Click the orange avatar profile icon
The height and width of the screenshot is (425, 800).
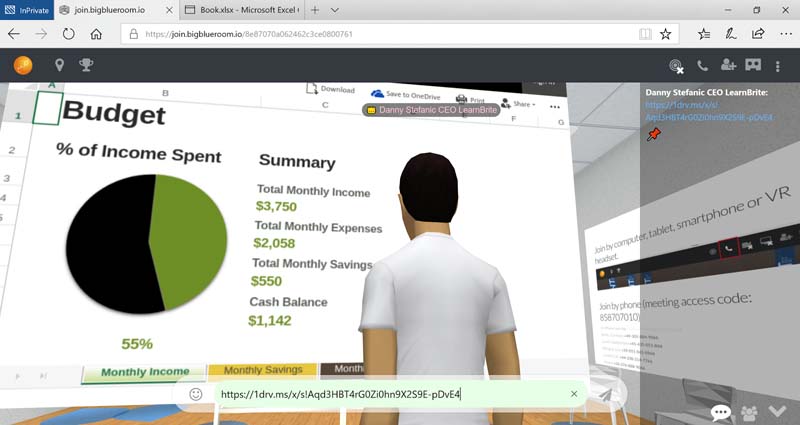pos(23,65)
